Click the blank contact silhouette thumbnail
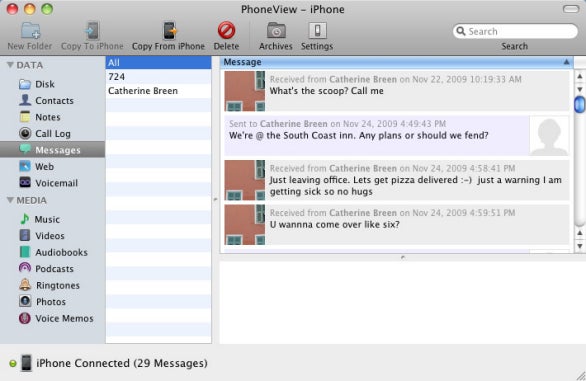586x381 pixels. [549, 136]
